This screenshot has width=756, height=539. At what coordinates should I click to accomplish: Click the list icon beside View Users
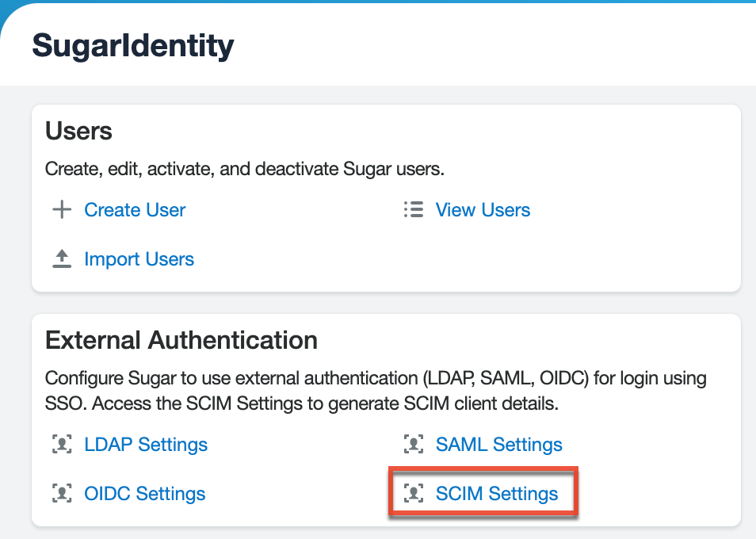413,209
